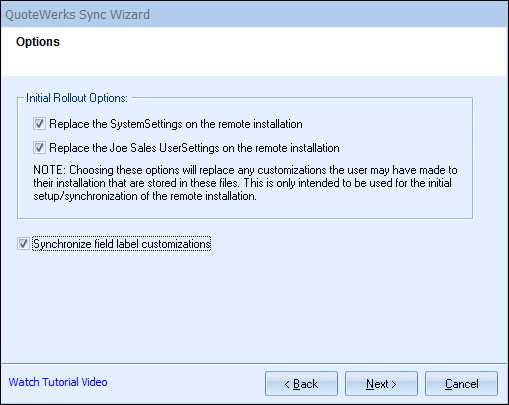Click the NOTE warning text paragraph

[245, 183]
